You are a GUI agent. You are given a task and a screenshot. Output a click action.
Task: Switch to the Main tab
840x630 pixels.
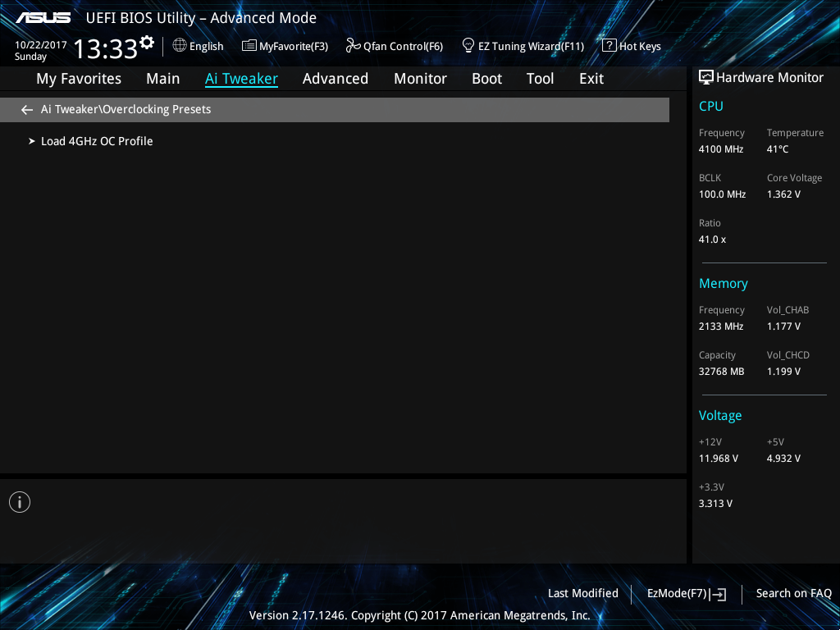click(x=163, y=79)
